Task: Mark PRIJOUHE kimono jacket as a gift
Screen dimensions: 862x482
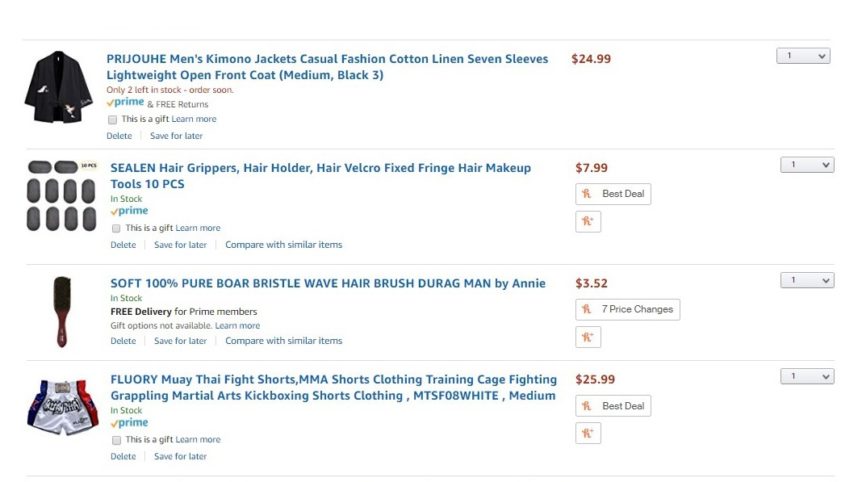Action: coord(112,119)
